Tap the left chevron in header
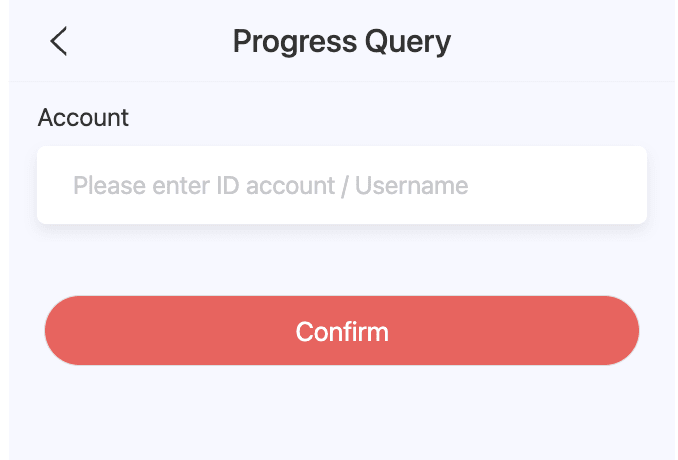 (x=59, y=41)
